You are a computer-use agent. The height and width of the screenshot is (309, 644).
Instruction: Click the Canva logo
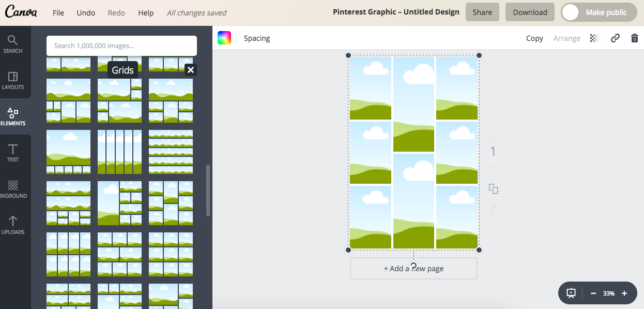coord(22,12)
